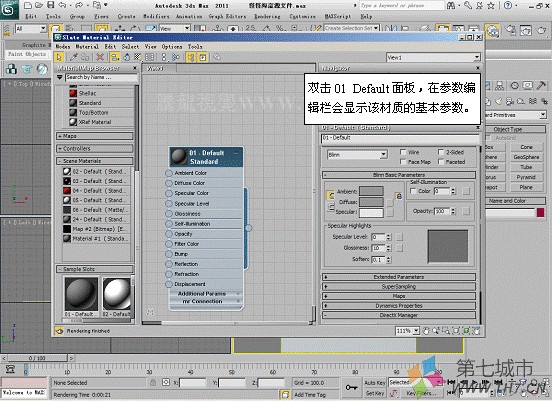552x401 pixels.
Task: Click the binoculars search icon
Action: click(451, 5)
